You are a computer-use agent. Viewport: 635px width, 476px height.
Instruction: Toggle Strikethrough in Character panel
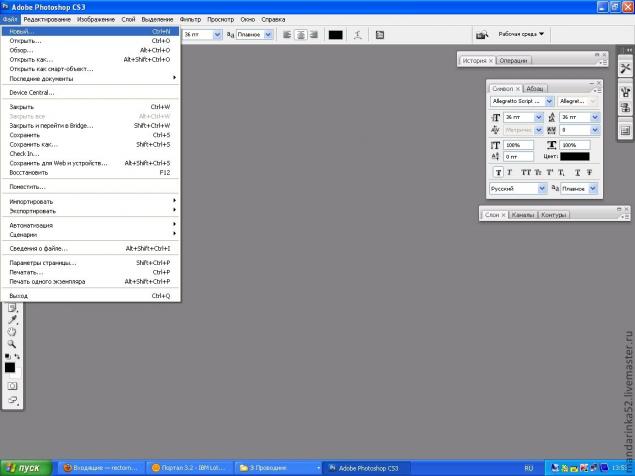589,173
